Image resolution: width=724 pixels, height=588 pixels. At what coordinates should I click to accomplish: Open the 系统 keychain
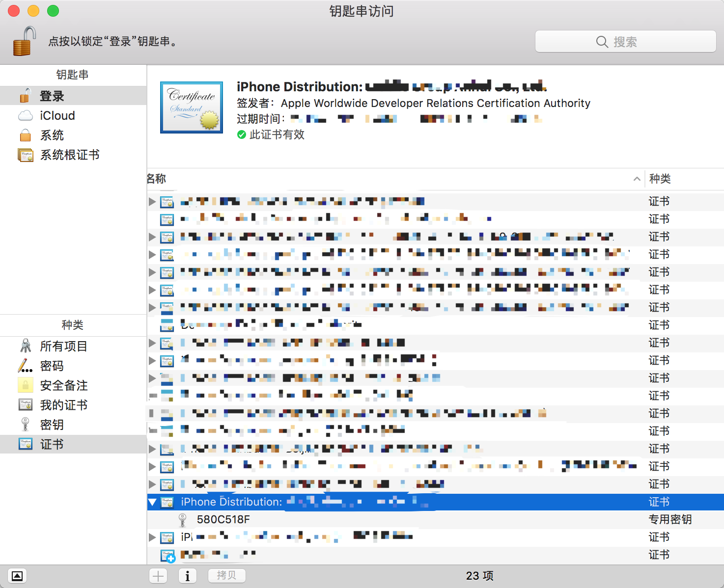[x=52, y=135]
